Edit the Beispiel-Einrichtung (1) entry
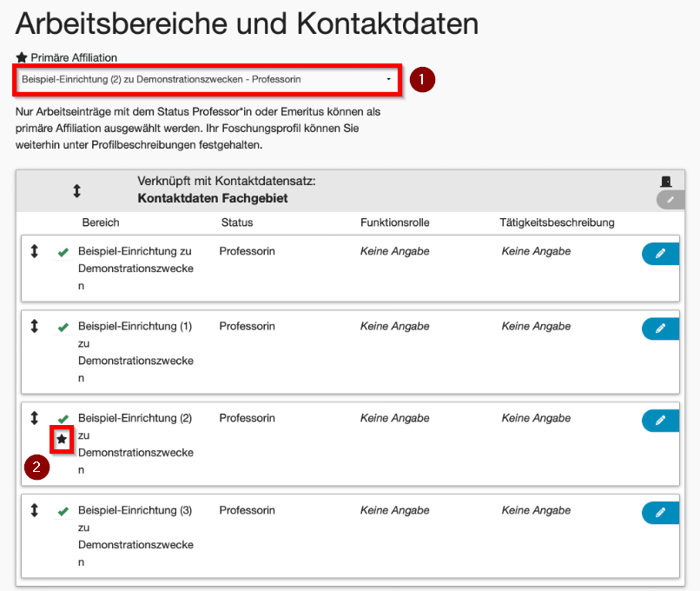 pos(660,329)
